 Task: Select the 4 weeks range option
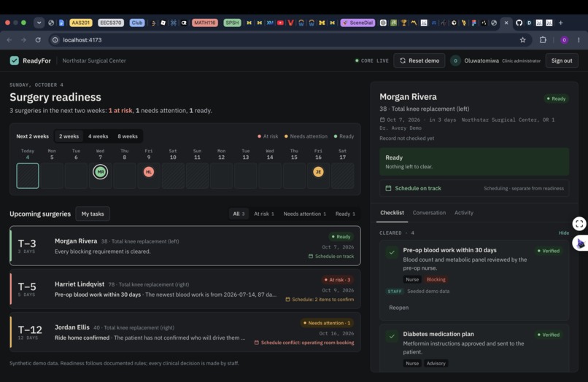98,136
